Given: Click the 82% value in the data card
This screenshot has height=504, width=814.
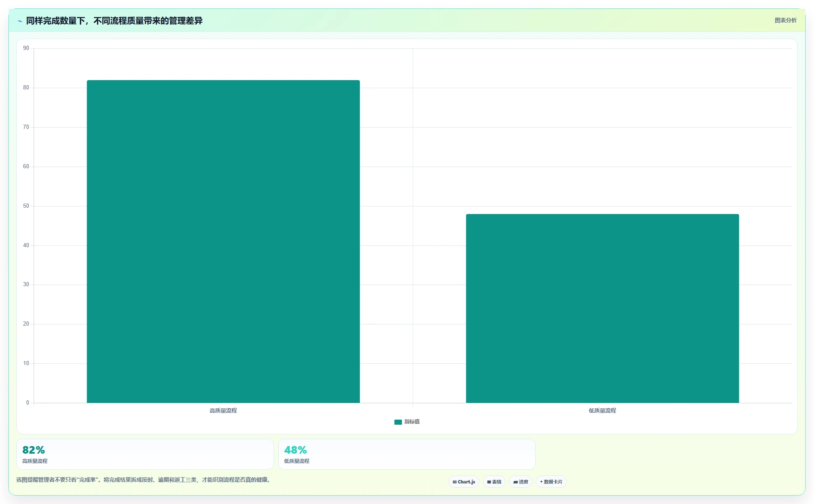Looking at the screenshot, I should coord(34,450).
